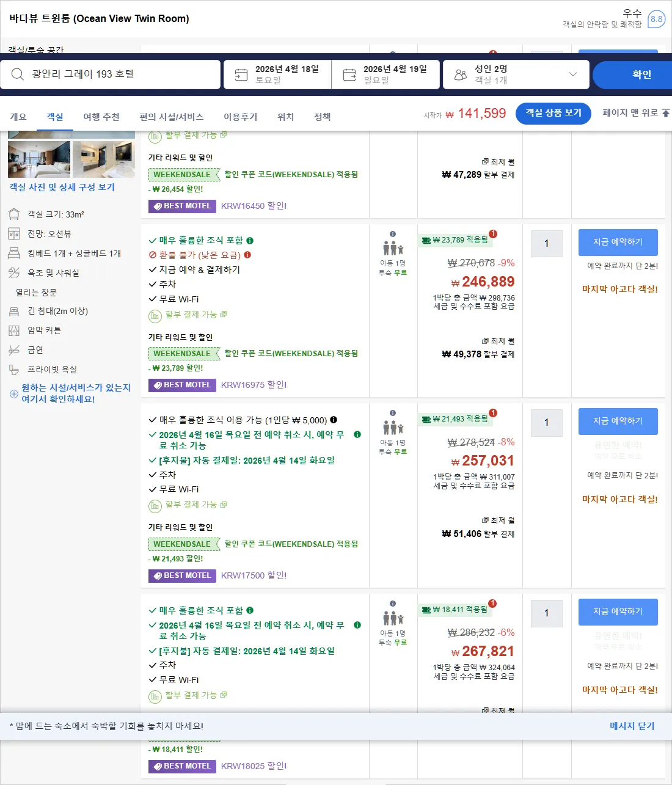Open room quantity selector for ₩246,889 offer
672x785 pixels.
point(547,244)
